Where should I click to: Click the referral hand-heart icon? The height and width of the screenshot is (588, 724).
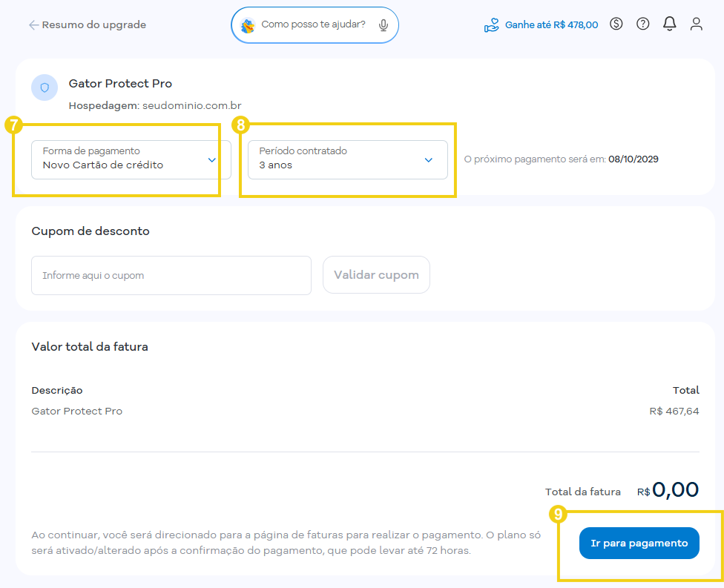point(491,25)
